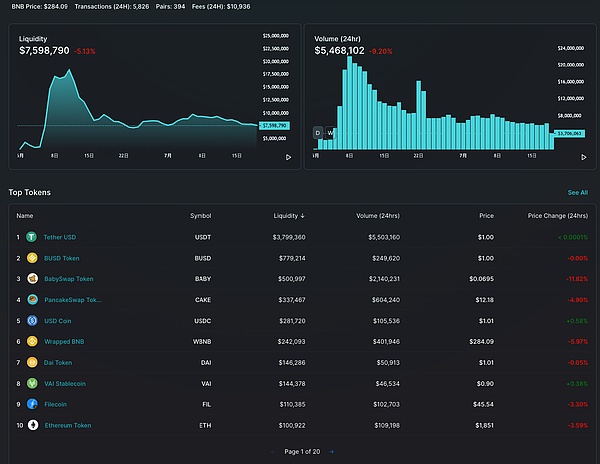This screenshot has width=600, height=464.
Task: Click the Wrapped BNB logo icon
Action: 32,341
